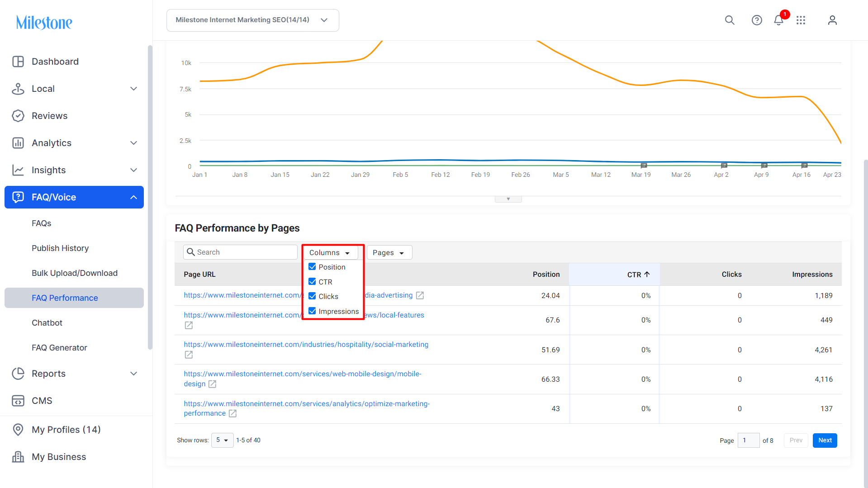Viewport: 868px width, 488px height.
Task: Expand the Reports menu chevron
Action: coord(133,374)
